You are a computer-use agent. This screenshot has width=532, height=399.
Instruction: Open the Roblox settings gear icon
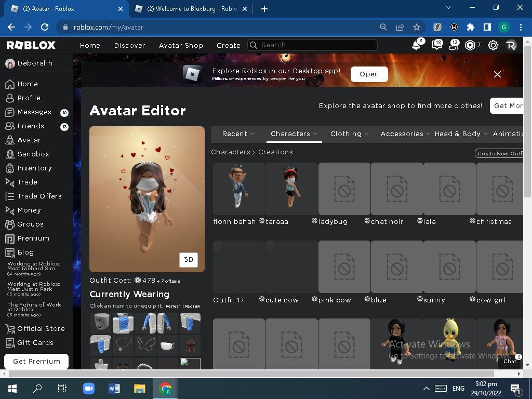click(x=493, y=45)
